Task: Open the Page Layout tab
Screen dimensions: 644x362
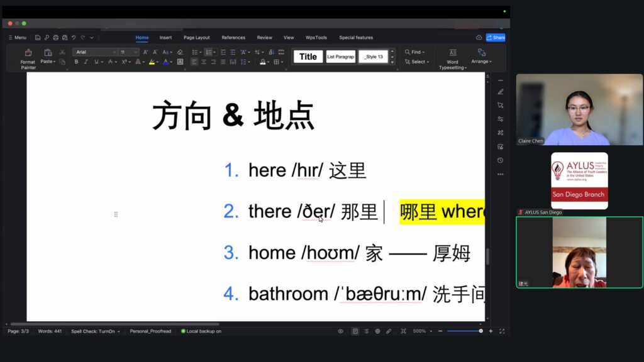Action: (x=196, y=38)
